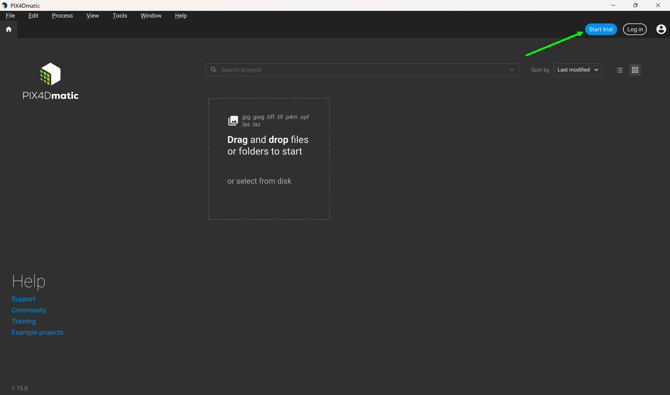Click the drag and drop files area

(269, 159)
